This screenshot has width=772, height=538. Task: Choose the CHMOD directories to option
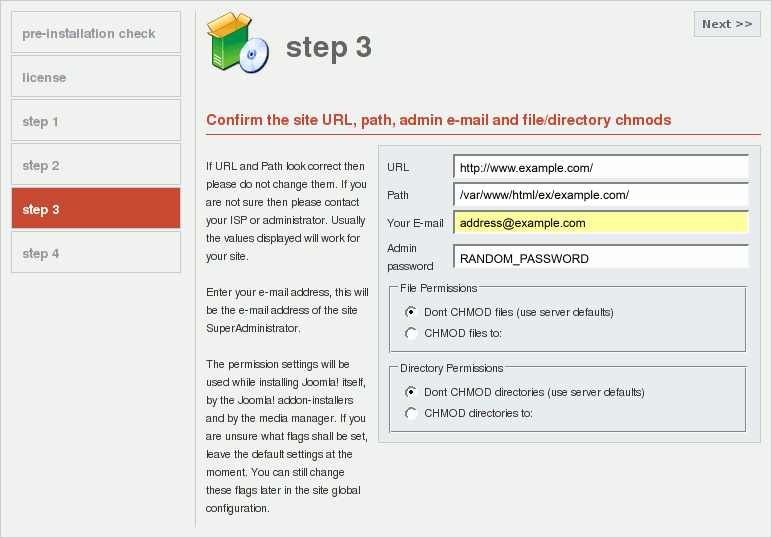411,413
